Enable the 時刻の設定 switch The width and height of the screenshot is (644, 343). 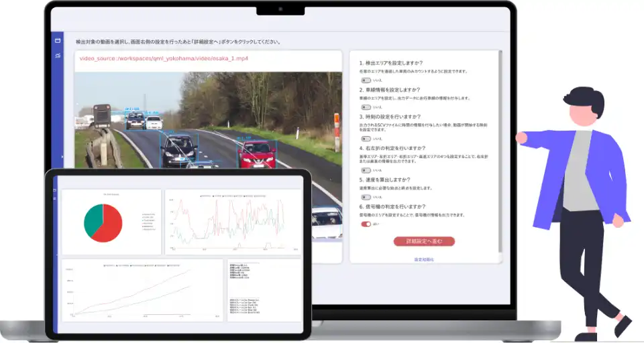[x=366, y=139]
